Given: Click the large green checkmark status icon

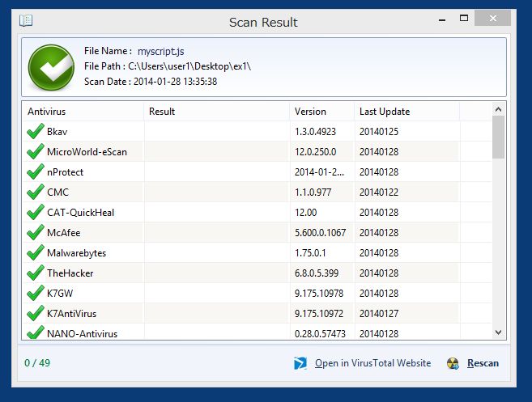Looking at the screenshot, I should [x=51, y=67].
